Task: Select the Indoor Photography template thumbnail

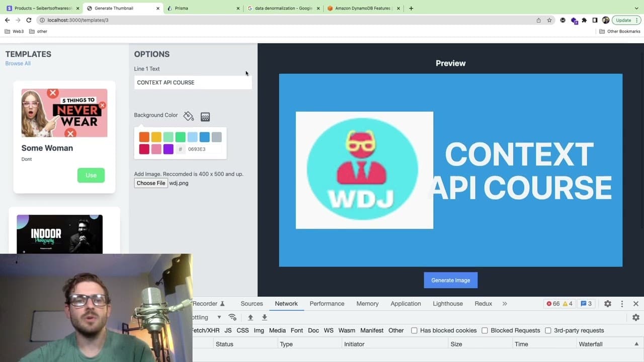Action: [x=59, y=234]
